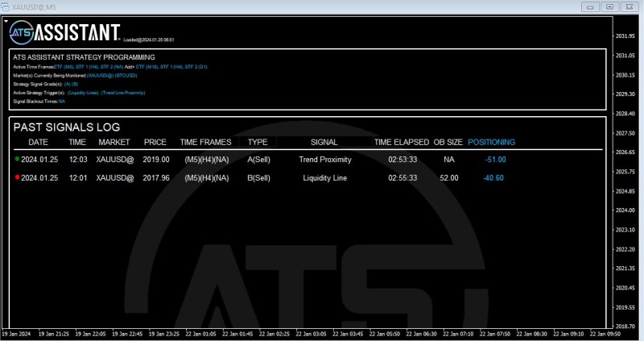Click the TIME FRAMES column header
The width and height of the screenshot is (644, 341).
click(206, 143)
